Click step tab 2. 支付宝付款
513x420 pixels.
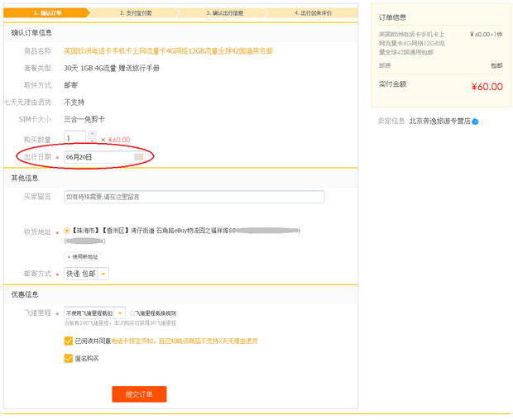136,13
